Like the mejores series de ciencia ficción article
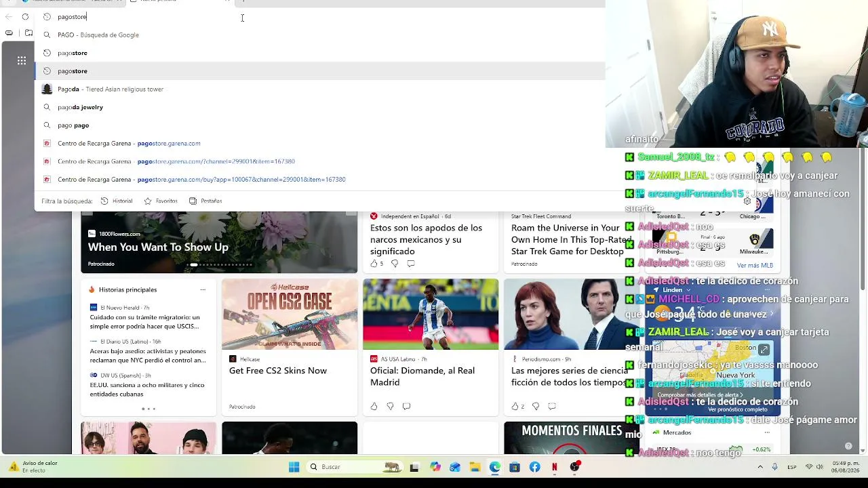Image resolution: width=868 pixels, height=488 pixels. pyautogui.click(x=515, y=406)
